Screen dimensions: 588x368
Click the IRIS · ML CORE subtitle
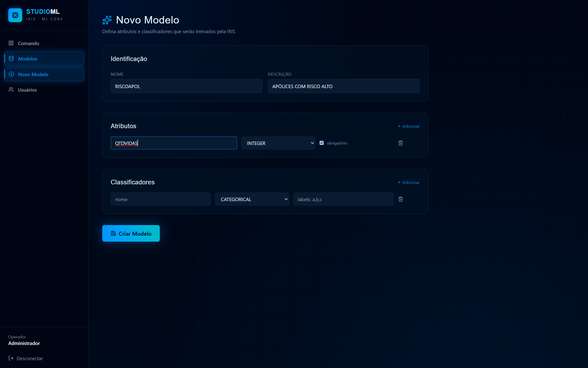(45, 19)
